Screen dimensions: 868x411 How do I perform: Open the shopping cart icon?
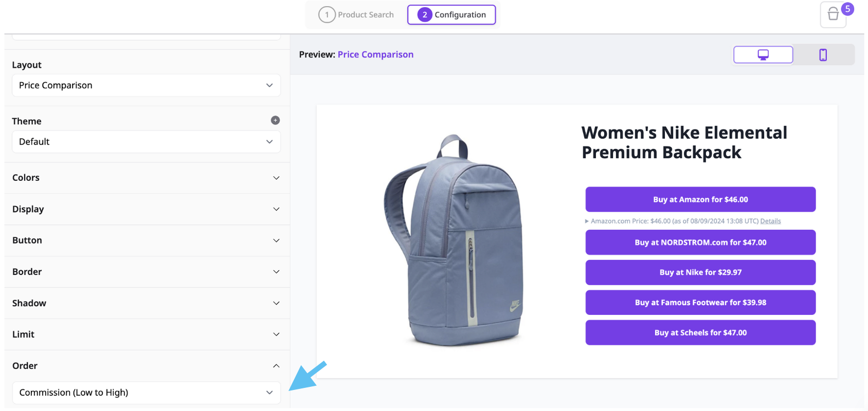coord(833,15)
